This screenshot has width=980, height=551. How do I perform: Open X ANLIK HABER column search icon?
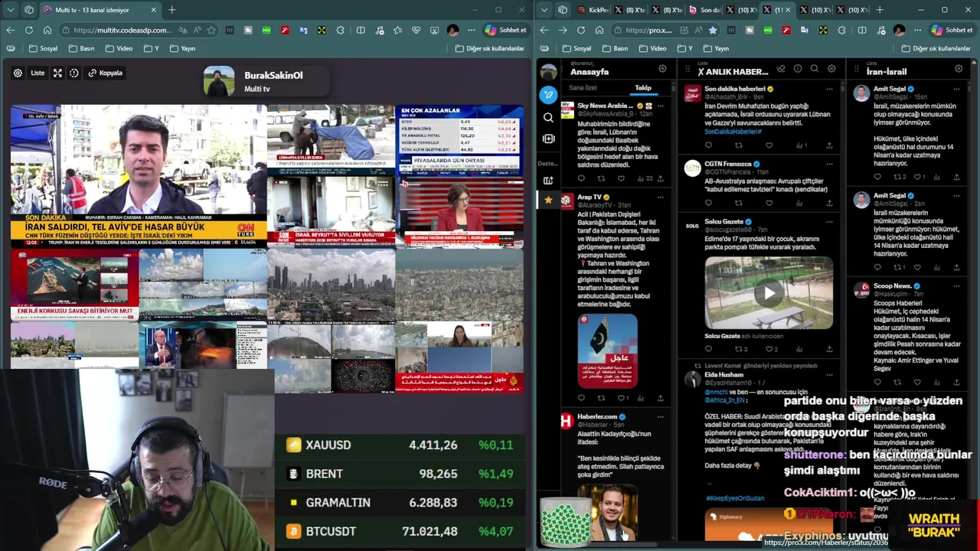pyautogui.click(x=815, y=69)
